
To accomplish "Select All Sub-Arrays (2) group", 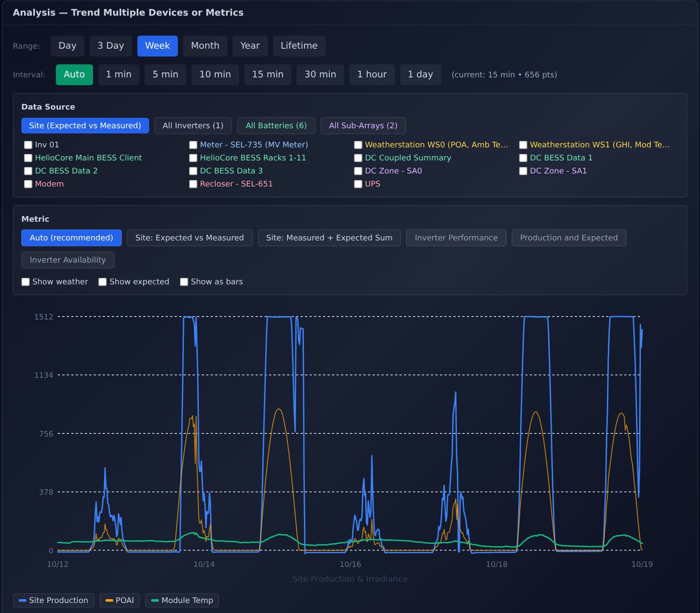I will coord(363,125).
